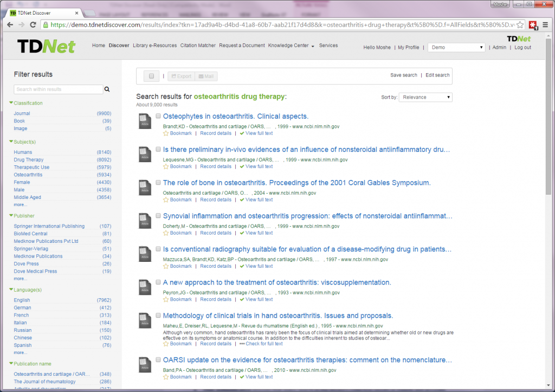Image resolution: width=555 pixels, height=392 pixels.
Task: Check the viscosupplementation result
Action: 158,282
